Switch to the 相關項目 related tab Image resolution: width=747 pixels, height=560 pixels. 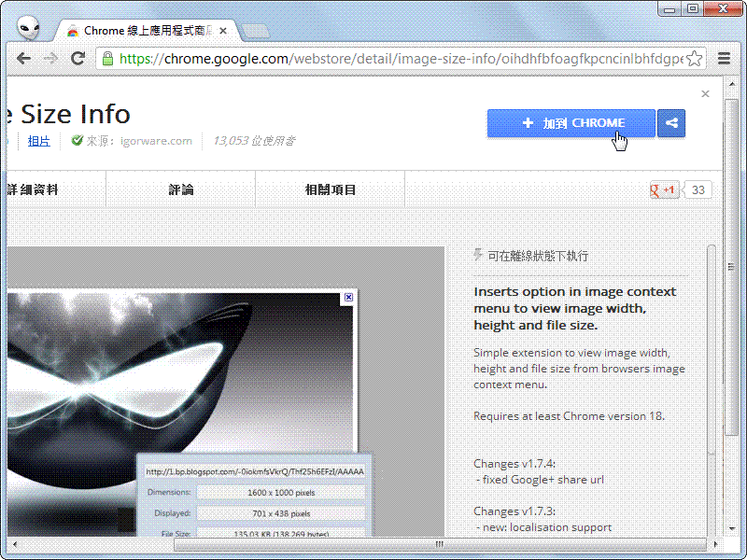pyautogui.click(x=331, y=189)
